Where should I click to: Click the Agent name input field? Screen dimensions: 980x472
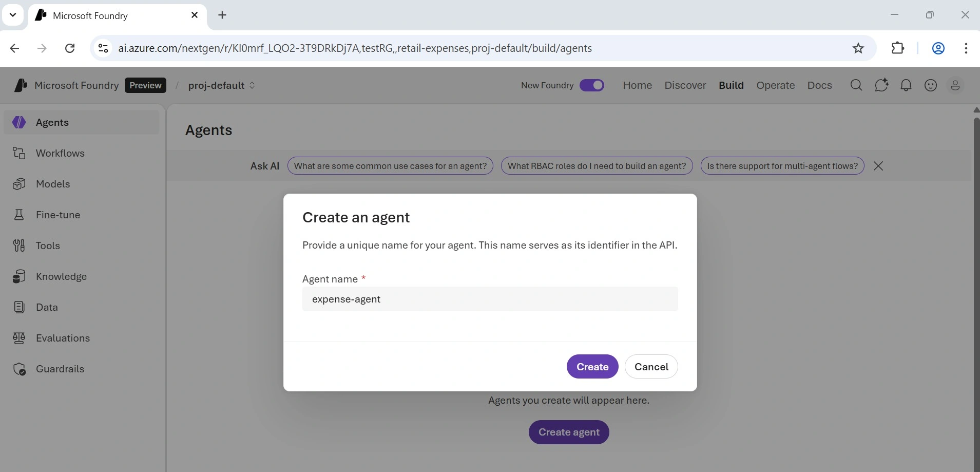point(490,299)
